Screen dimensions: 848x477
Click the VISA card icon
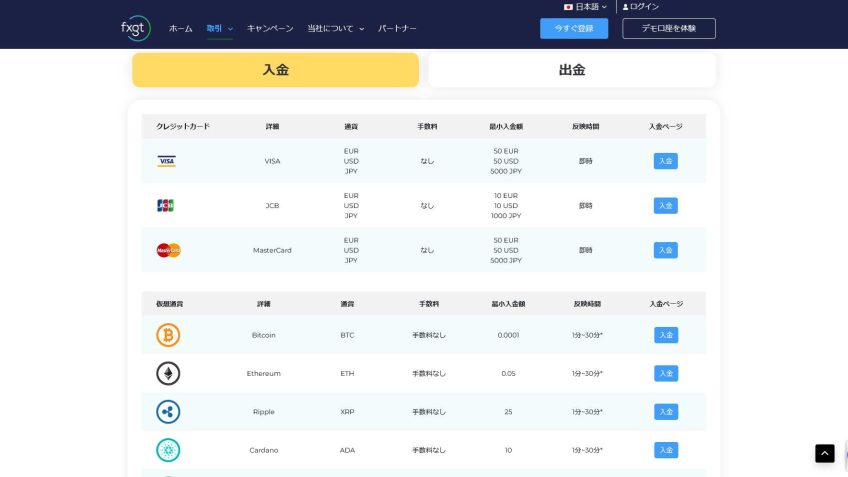[x=167, y=161]
